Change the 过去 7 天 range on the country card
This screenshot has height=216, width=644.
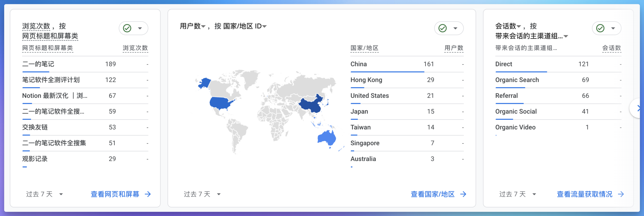202,194
